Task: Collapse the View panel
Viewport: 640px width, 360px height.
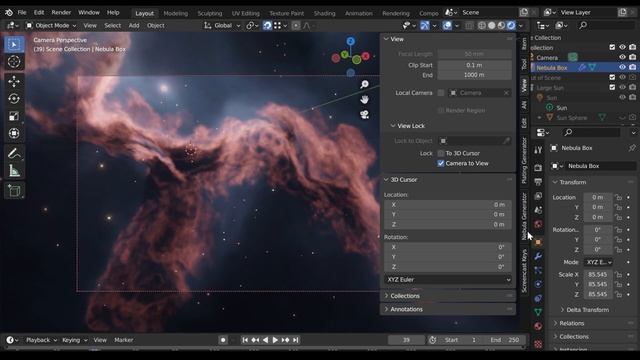Action: pos(386,39)
